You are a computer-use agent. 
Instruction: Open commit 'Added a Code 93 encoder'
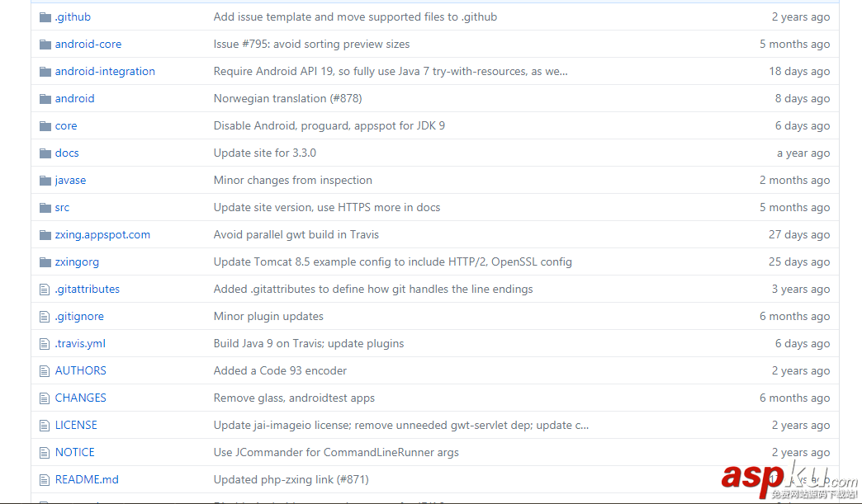(x=280, y=371)
